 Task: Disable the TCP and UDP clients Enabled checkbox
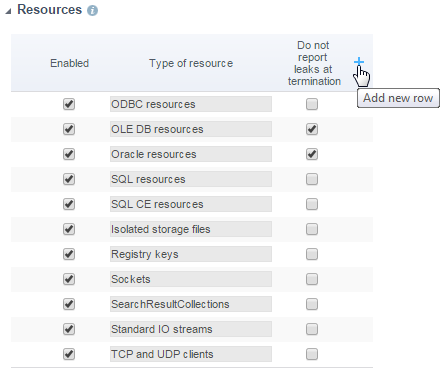69,354
